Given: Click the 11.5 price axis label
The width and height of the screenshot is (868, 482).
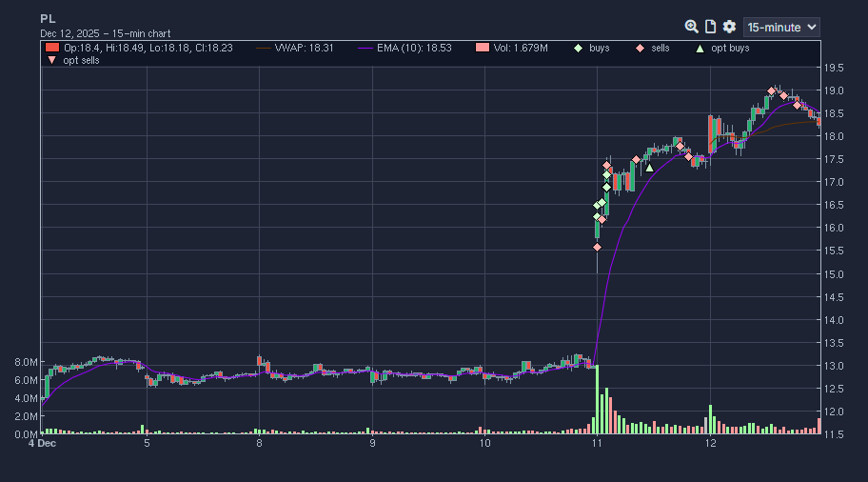Looking at the screenshot, I should 834,434.
